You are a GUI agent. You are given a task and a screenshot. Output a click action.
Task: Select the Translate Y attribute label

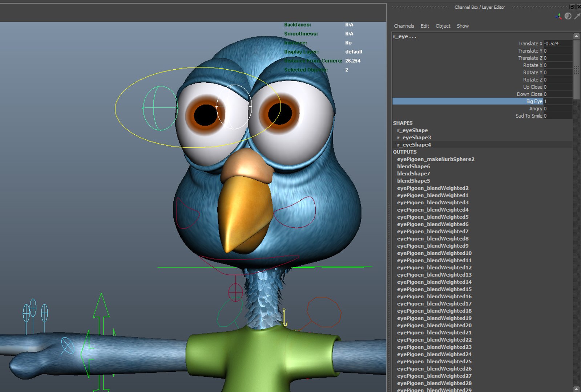coord(530,51)
